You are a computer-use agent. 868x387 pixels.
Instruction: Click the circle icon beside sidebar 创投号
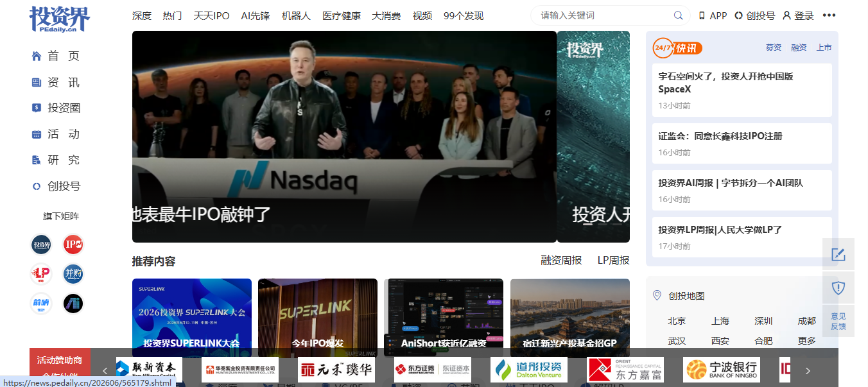[37, 186]
